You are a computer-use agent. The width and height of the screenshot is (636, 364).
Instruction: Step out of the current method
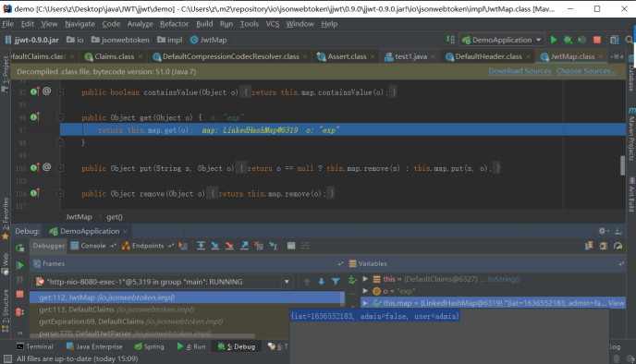tap(244, 246)
